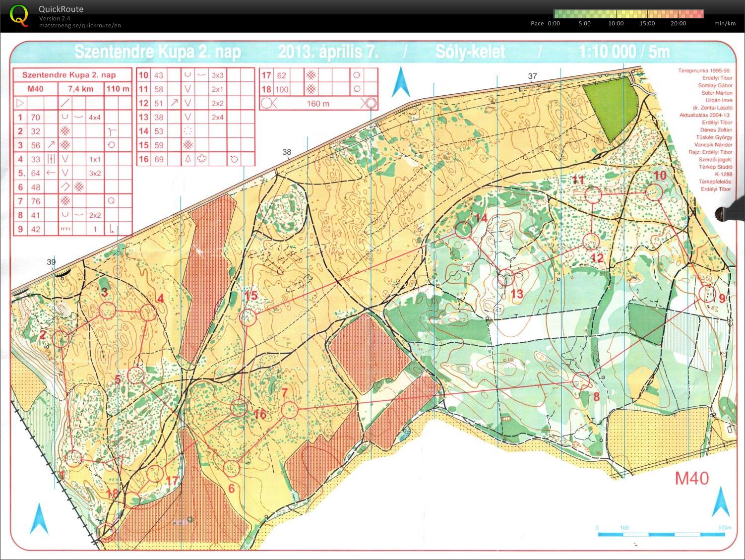Click the QuickRoute Q logo
745x560 pixels.
(x=19, y=15)
